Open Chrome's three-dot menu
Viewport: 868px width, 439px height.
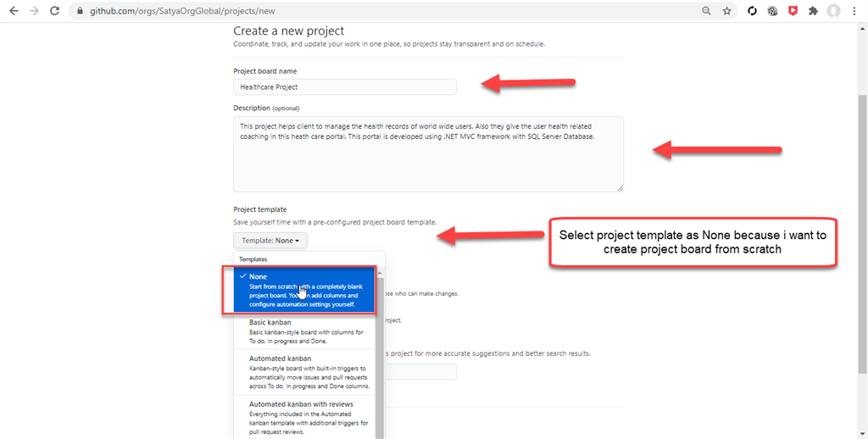point(855,11)
